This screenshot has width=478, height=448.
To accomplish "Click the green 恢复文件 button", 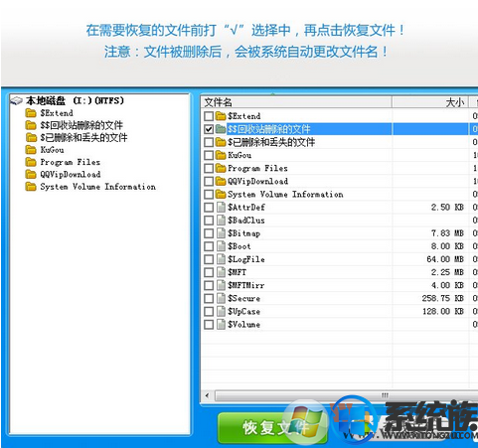I will 272,428.
